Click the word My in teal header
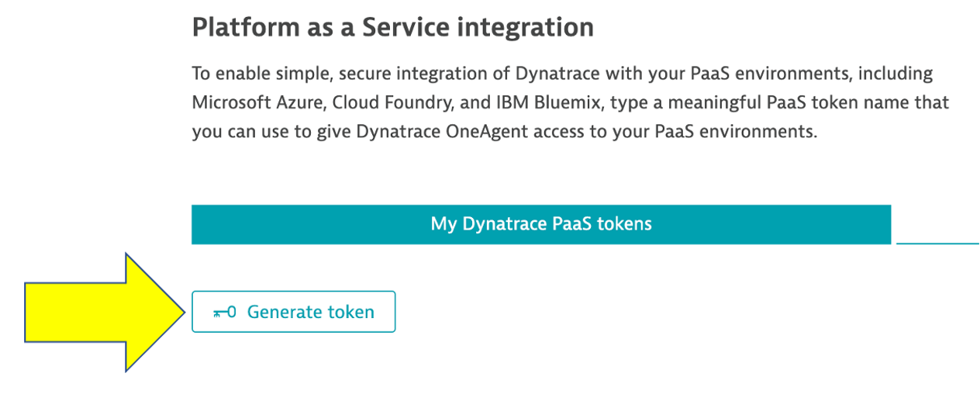 click(443, 224)
